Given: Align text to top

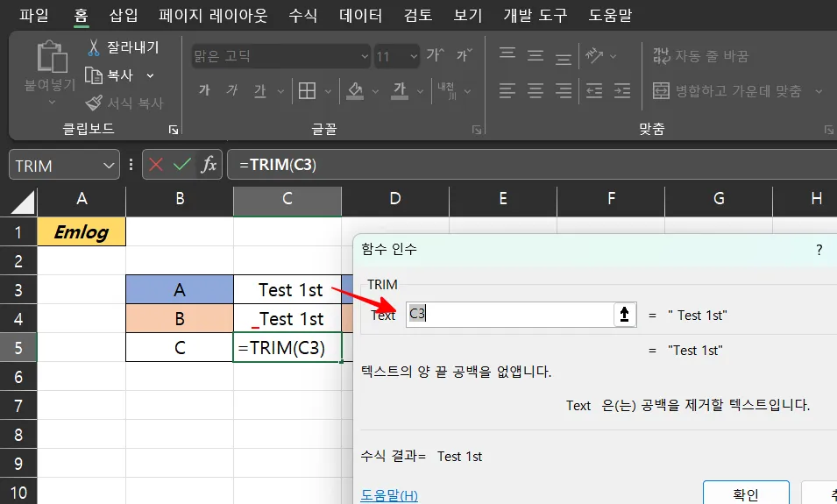Looking at the screenshot, I should click(507, 54).
